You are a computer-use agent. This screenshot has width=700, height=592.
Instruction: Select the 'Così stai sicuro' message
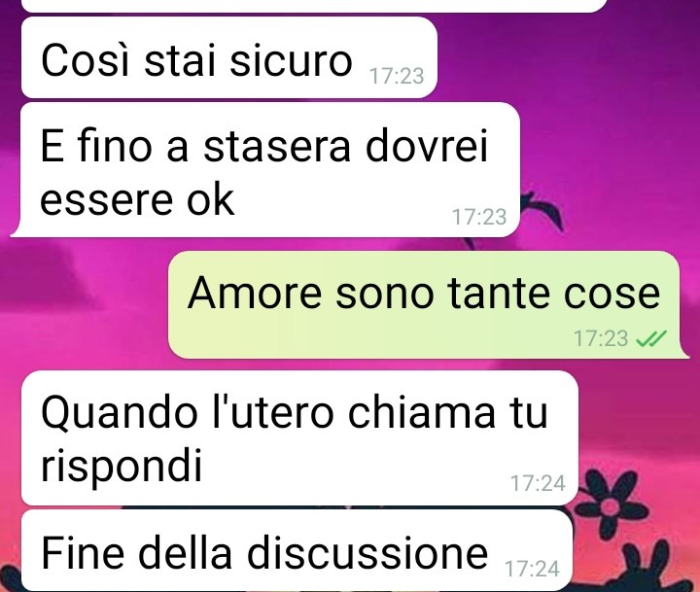tap(229, 57)
